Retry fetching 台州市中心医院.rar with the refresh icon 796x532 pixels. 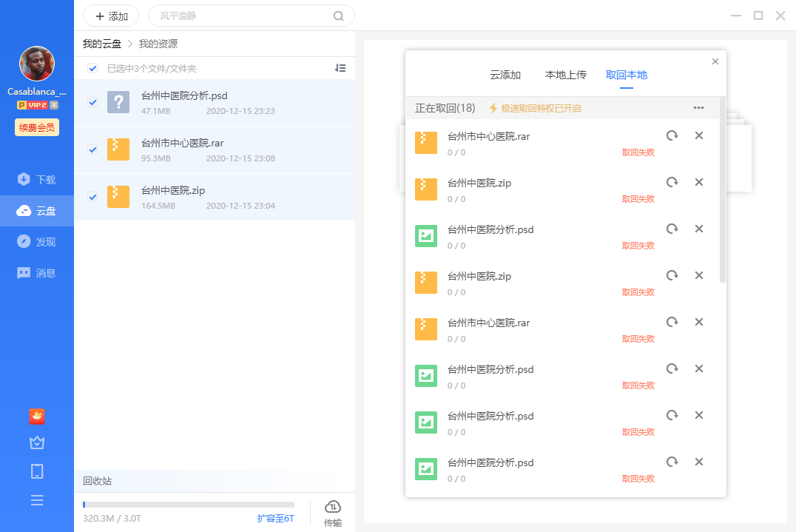[672, 135]
